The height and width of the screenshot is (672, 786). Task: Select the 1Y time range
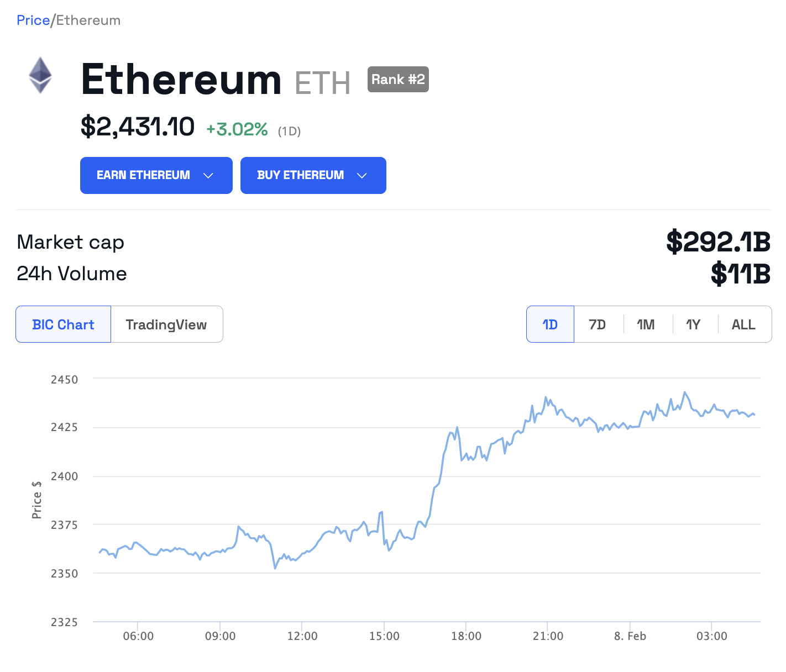tap(693, 324)
